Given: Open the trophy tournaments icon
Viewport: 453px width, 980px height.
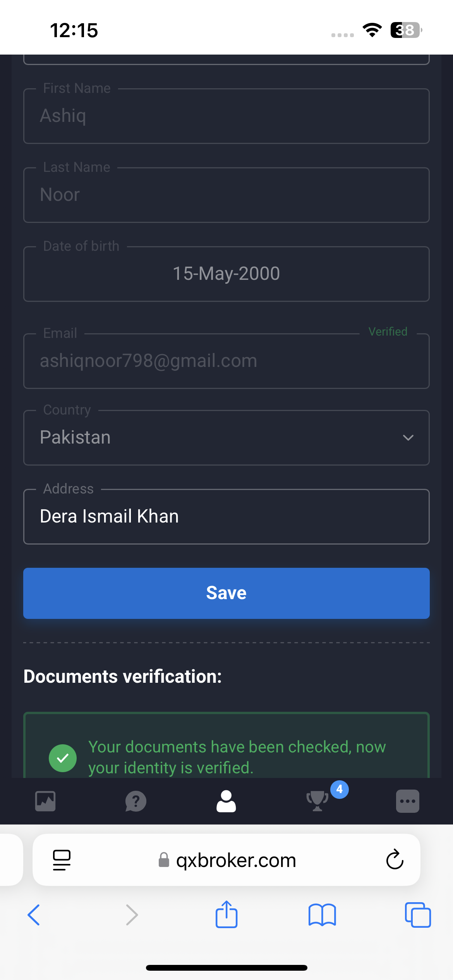Looking at the screenshot, I should [317, 801].
